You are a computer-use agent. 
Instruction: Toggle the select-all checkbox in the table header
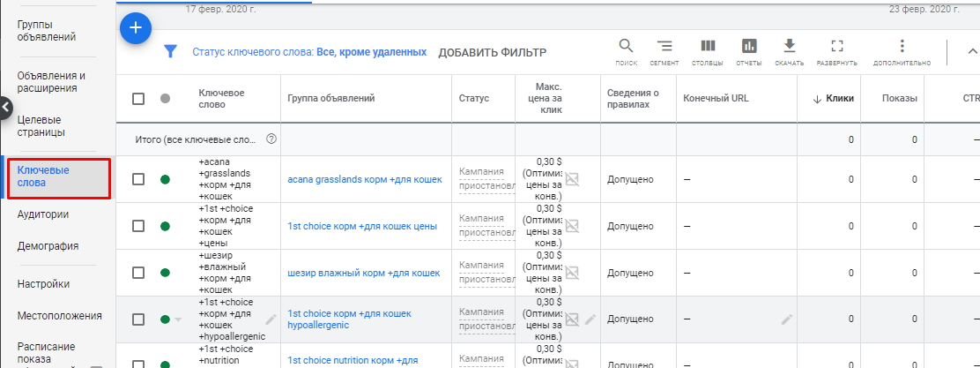tap(138, 99)
